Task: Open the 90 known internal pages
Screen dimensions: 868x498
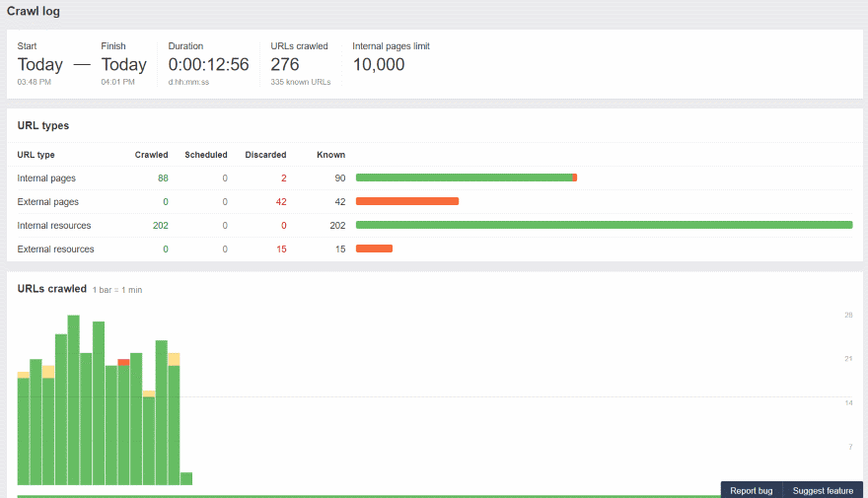Action: 338,178
